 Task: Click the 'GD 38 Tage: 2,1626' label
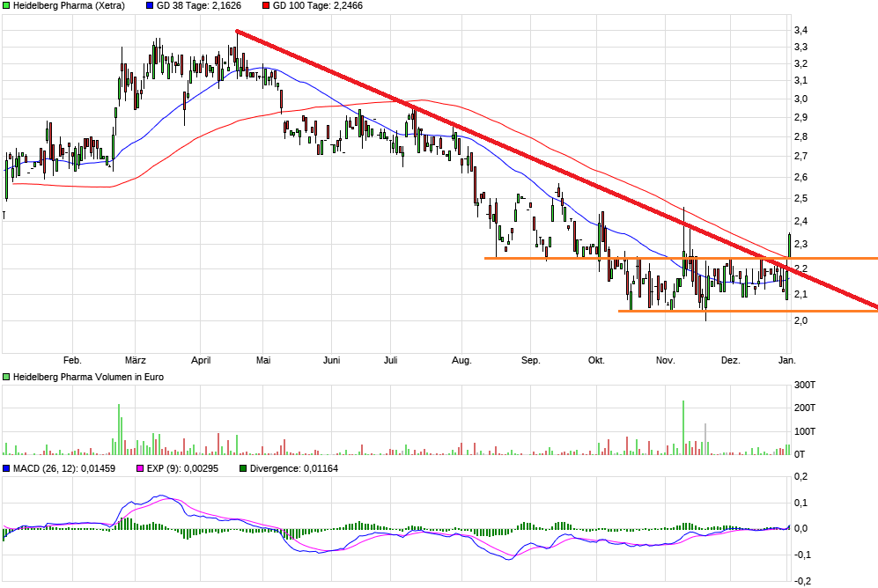pyautogui.click(x=203, y=6)
